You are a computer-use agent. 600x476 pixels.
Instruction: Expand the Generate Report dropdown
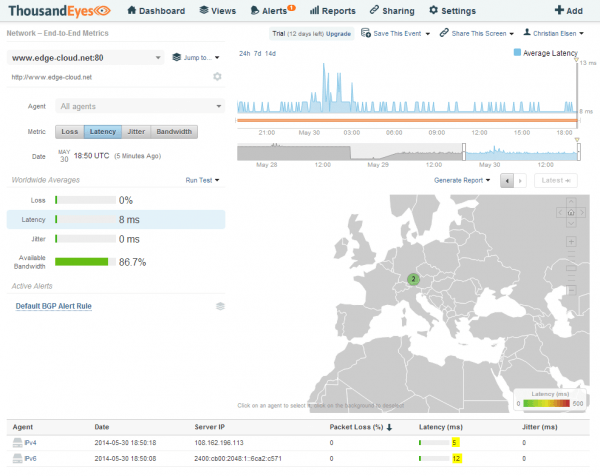tap(462, 180)
